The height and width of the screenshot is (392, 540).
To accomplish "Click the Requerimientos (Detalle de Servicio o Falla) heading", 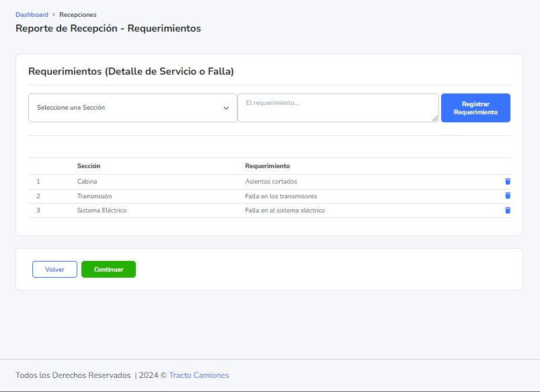I will click(131, 71).
